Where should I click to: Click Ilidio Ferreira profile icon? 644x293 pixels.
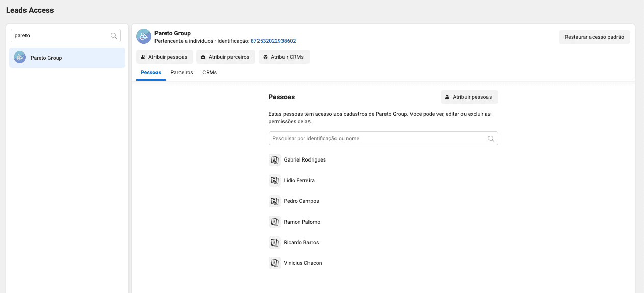pos(274,180)
